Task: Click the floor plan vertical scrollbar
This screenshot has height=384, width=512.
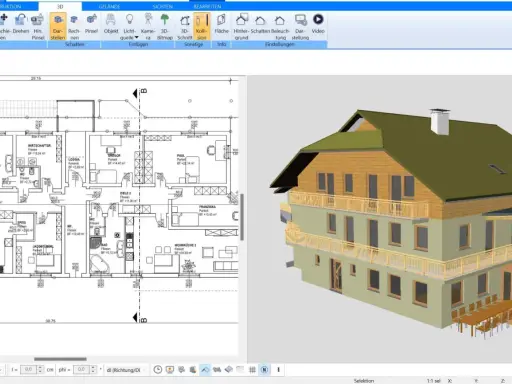Action: pos(242,217)
